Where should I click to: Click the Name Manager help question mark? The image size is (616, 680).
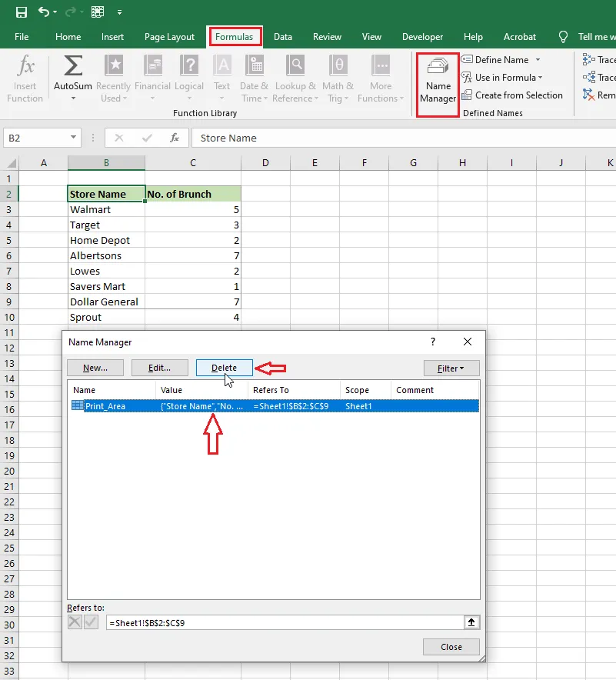[x=433, y=342]
